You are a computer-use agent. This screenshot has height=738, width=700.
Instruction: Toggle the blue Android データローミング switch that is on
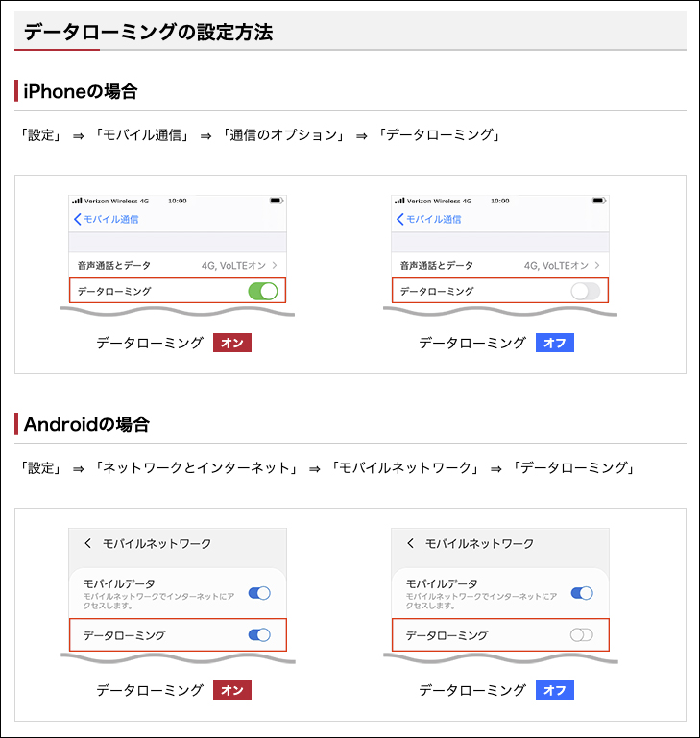[x=259, y=634]
